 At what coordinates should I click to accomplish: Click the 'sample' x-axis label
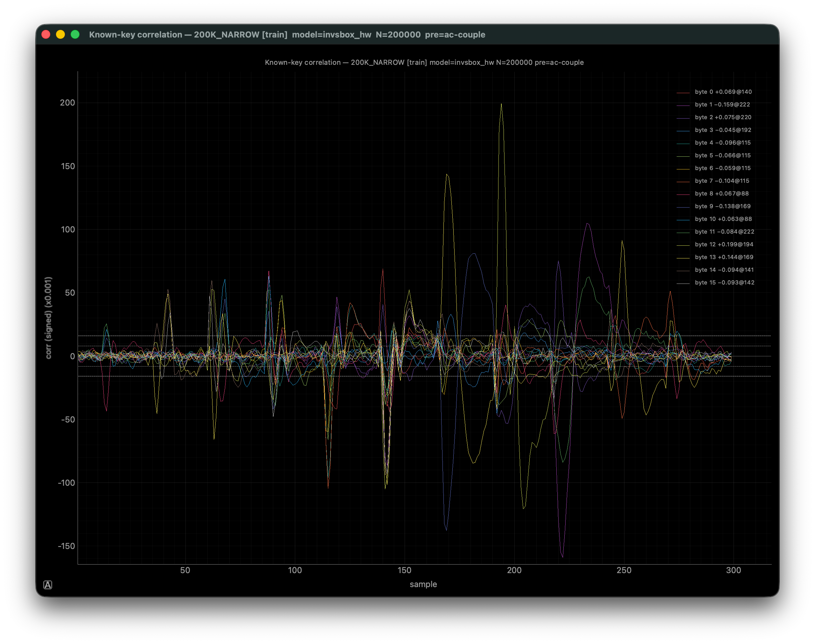click(423, 584)
